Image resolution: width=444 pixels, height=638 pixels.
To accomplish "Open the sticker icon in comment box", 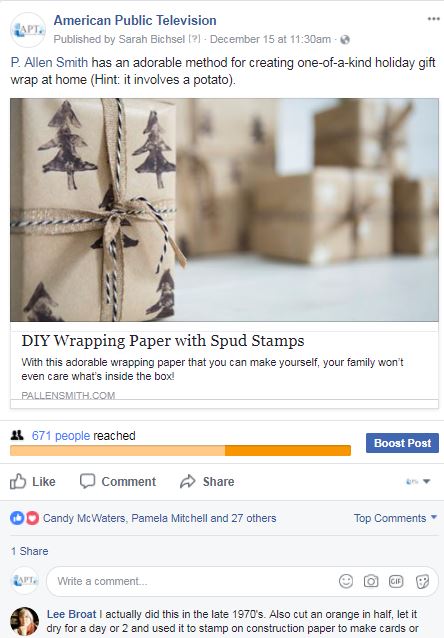I will 422,581.
